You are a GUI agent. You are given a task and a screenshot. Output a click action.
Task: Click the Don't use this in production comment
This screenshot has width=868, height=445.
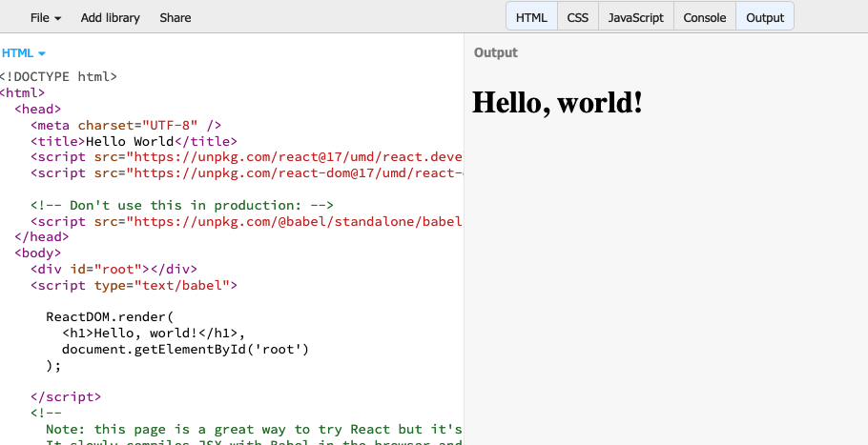coord(182,205)
